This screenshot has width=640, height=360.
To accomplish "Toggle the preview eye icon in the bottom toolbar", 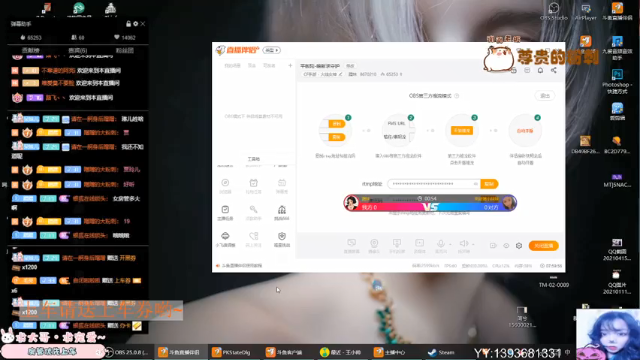I will [506, 246].
